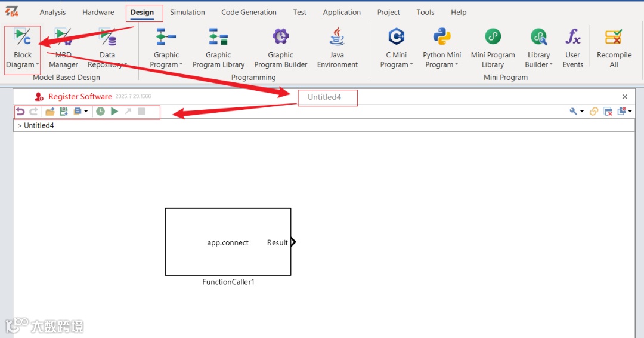Expand the C Mini Program dropdown arrow
This screenshot has width=644, height=338.
point(411,64)
